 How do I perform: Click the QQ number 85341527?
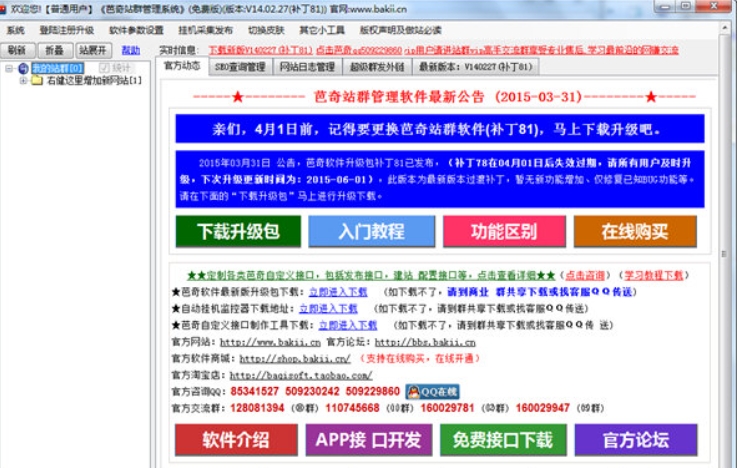click(x=255, y=392)
